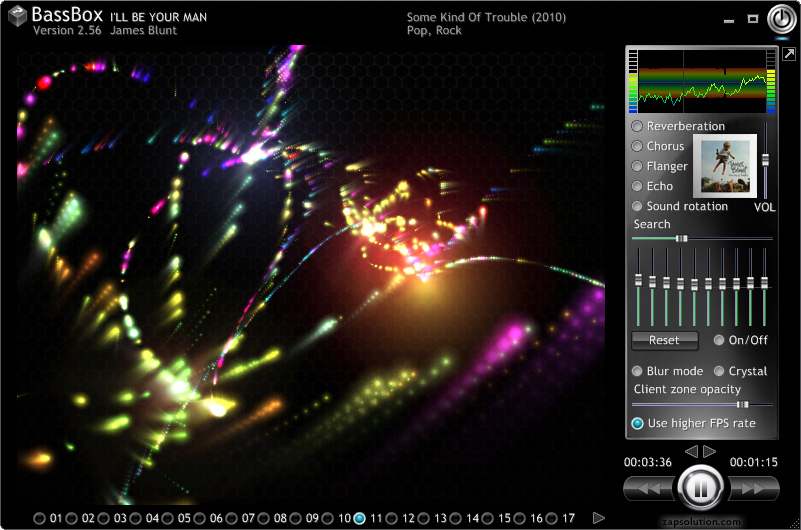Maximize the BassBox window
This screenshot has height=530, width=801.
click(752, 19)
